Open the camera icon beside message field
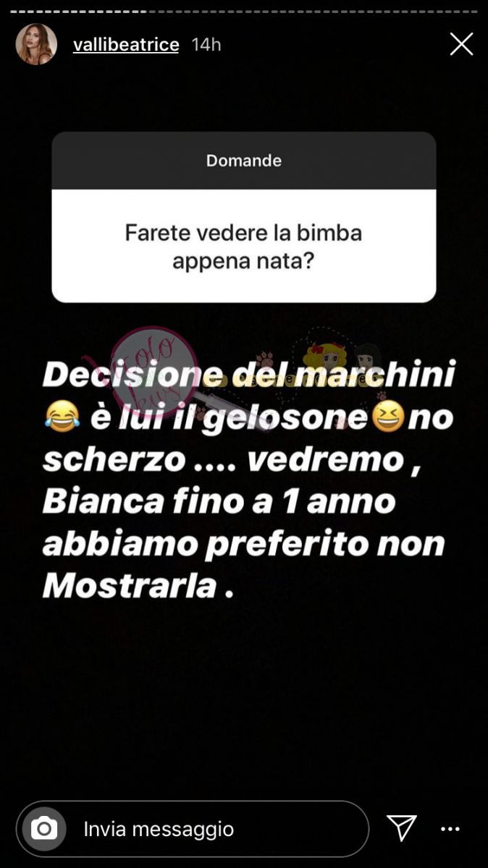Image resolution: width=488 pixels, height=868 pixels. (x=44, y=828)
